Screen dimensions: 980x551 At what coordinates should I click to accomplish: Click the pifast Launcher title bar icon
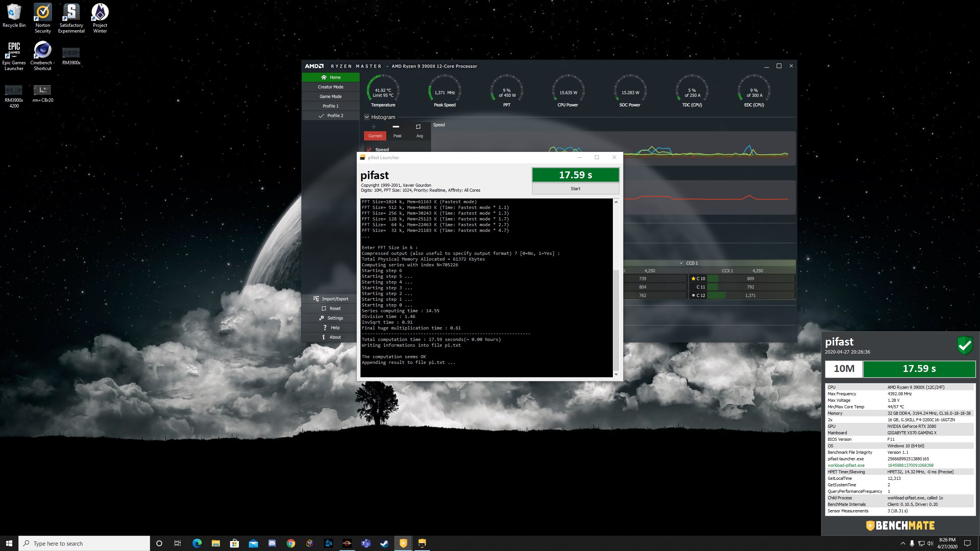[x=362, y=158]
